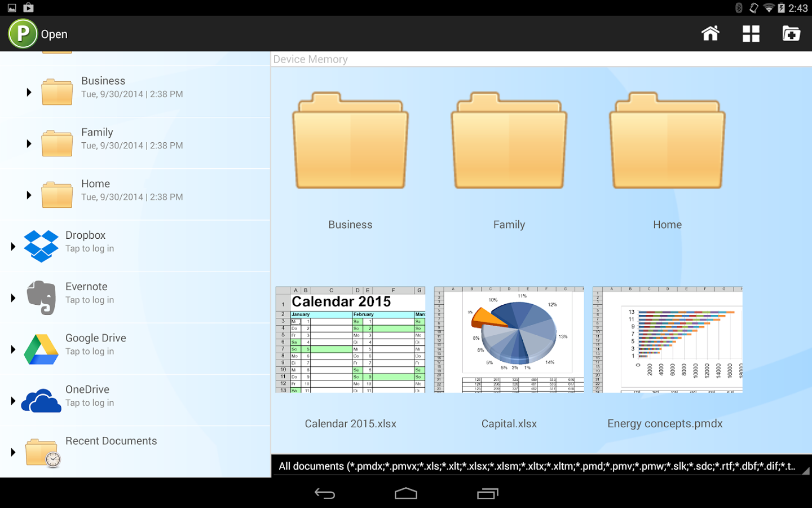Open Energy concepts.pmdx file
Image resolution: width=812 pixels, height=508 pixels.
667,339
